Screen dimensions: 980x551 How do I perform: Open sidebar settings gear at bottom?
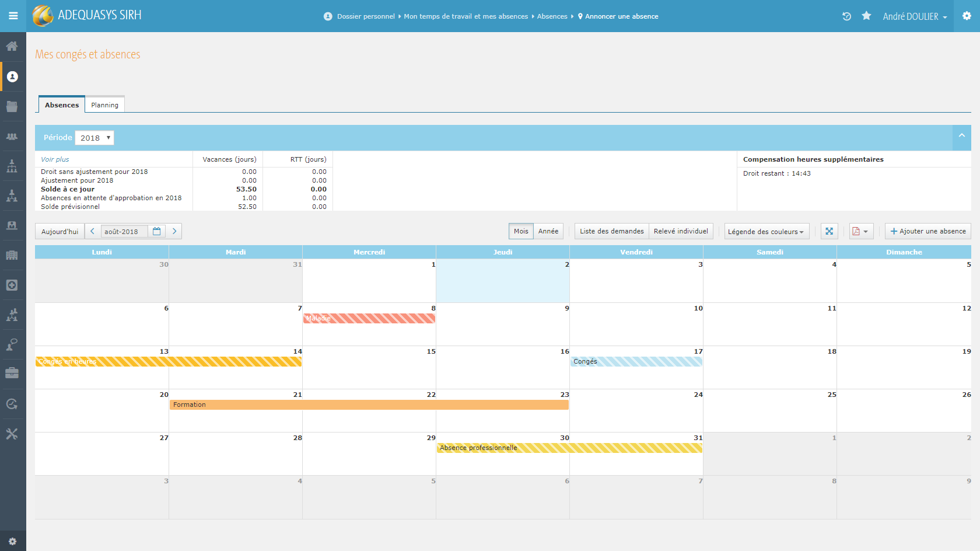click(x=12, y=542)
